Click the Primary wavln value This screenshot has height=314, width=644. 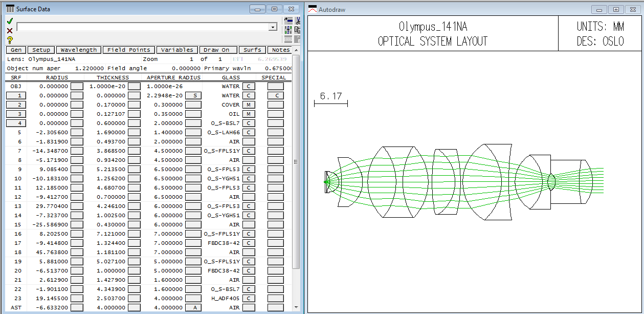click(x=279, y=68)
